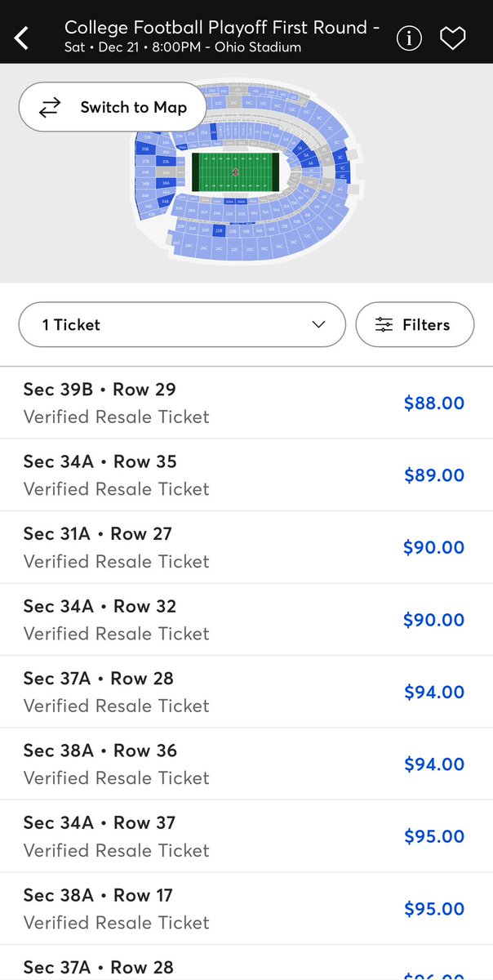Click the chevron in the ticket quantity selector
Viewport: 493px width, 980px height.
318,325
